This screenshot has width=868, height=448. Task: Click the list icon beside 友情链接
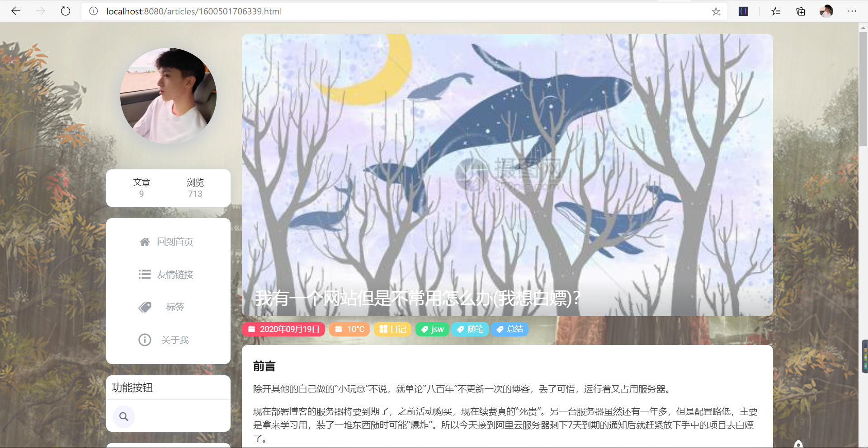(145, 275)
